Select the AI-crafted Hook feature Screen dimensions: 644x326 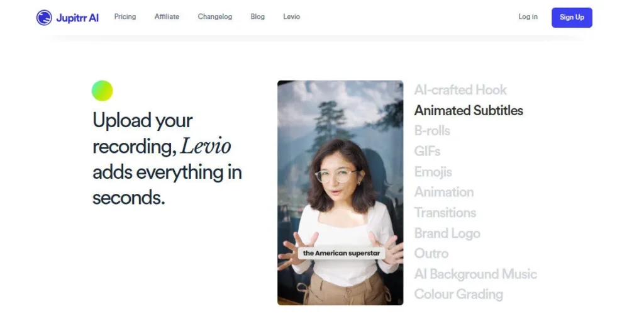(460, 90)
